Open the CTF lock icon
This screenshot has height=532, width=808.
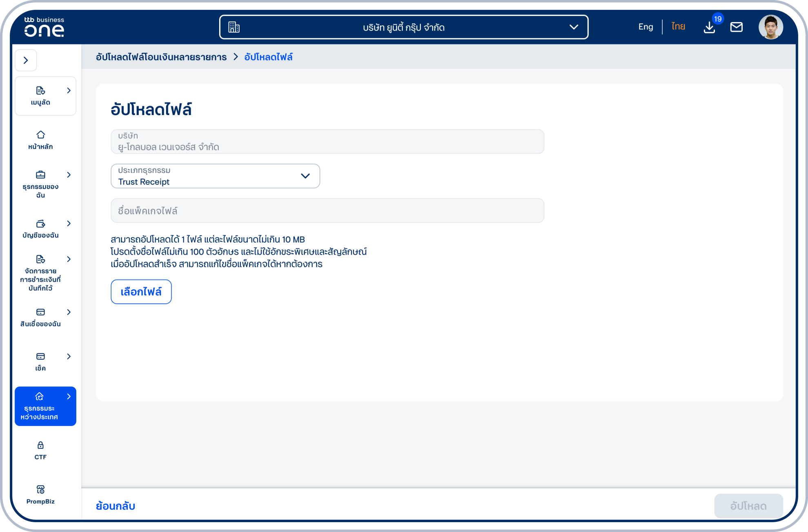(x=40, y=445)
